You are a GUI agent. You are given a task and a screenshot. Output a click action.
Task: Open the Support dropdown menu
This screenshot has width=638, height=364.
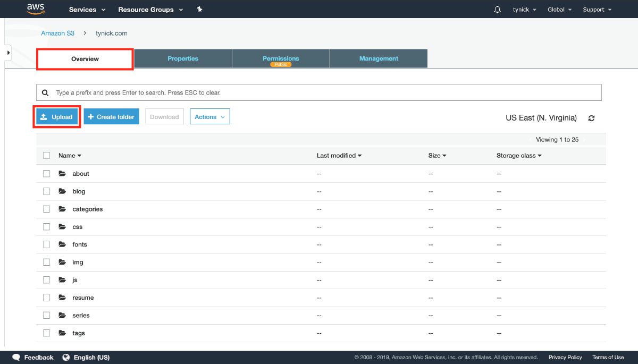point(597,10)
